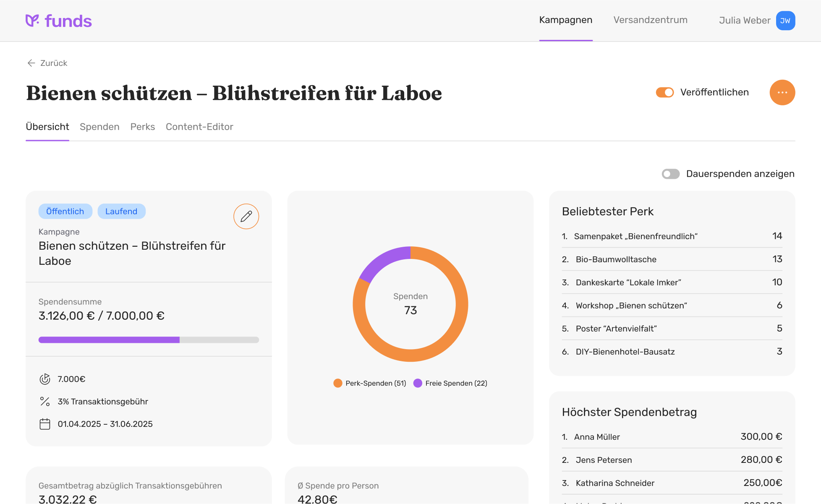Viewport: 821px width, 504px height.
Task: Click the JW user avatar
Action: [x=785, y=21]
